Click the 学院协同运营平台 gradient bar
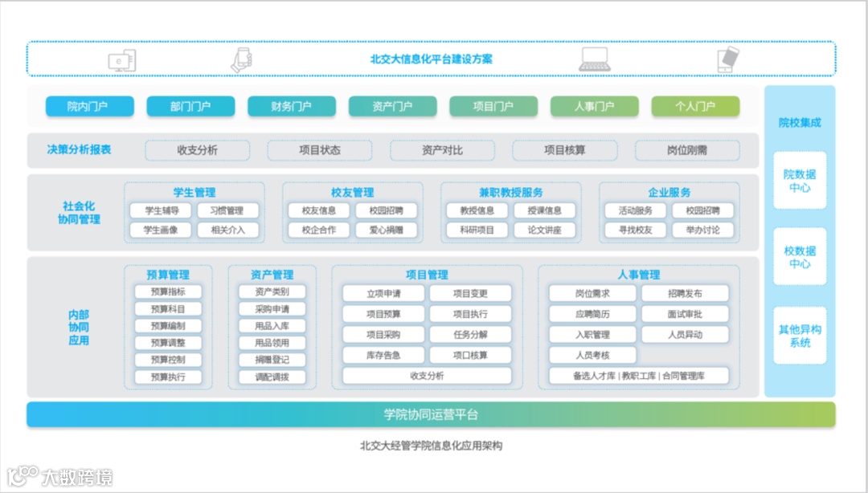This screenshot has width=868, height=493. (431, 414)
